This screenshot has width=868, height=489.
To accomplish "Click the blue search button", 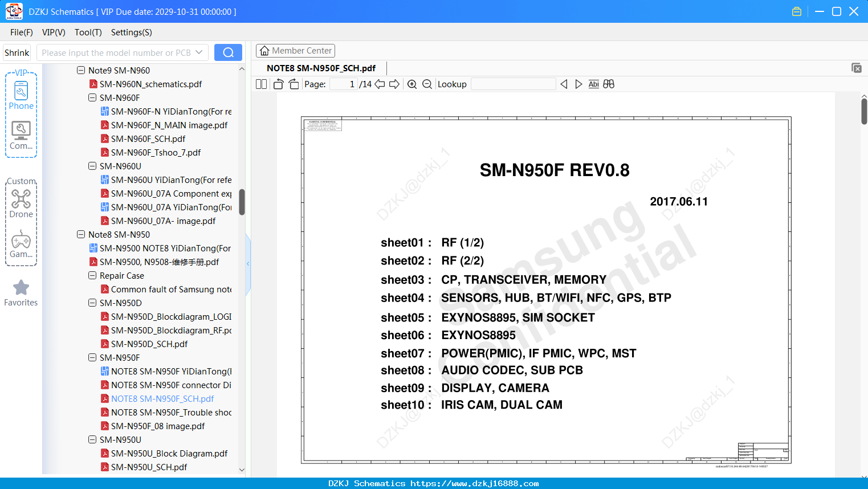I will coord(228,52).
